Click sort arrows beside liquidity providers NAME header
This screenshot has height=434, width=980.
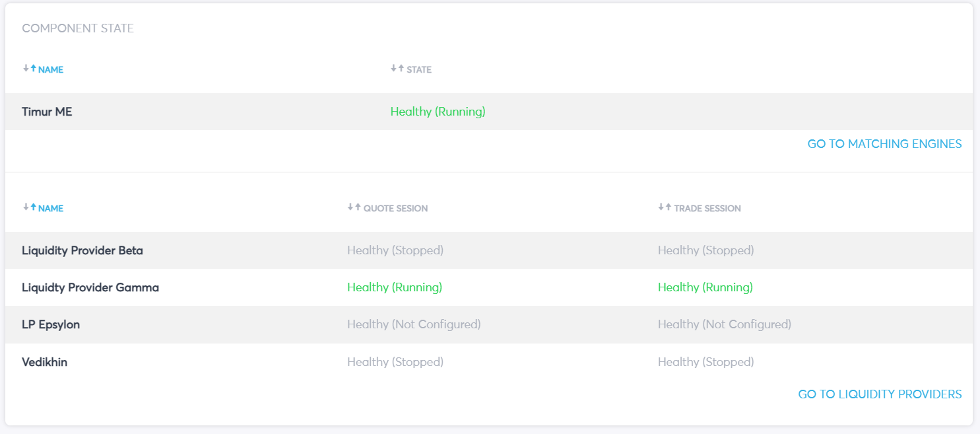pos(30,207)
